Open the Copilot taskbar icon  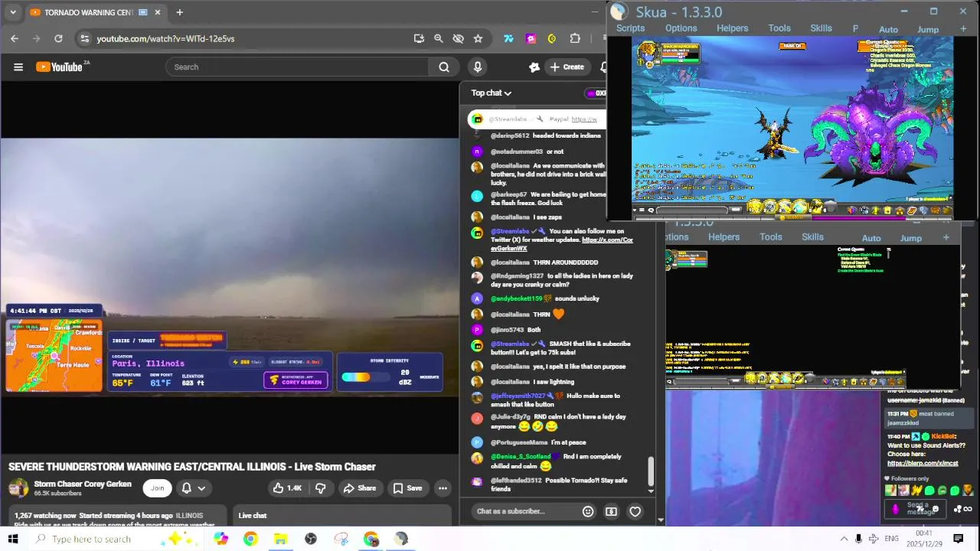tap(220, 539)
